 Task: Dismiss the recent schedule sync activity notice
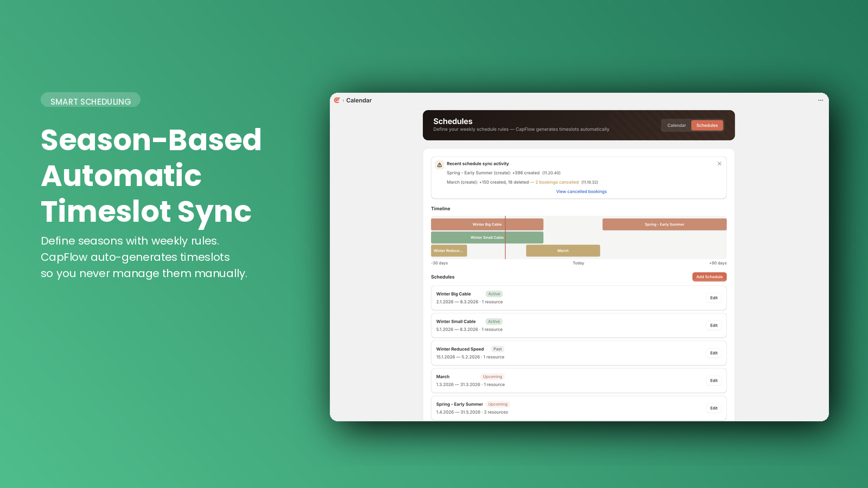(x=719, y=164)
